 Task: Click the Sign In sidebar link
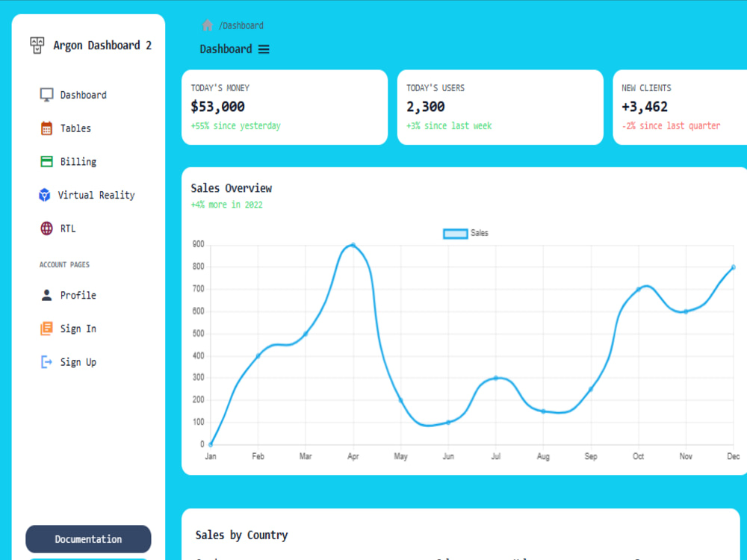[78, 329]
